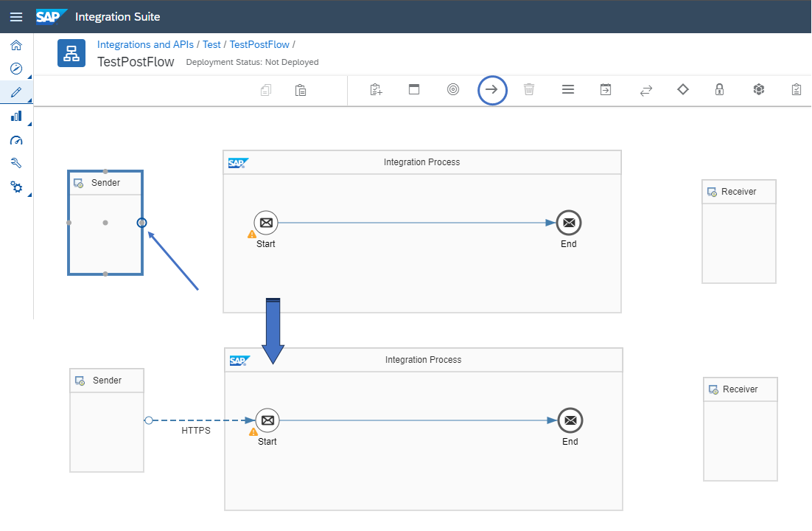Image resolution: width=812 pixels, height=531 pixels.
Task: Open the Participants palette icon
Action: point(414,90)
